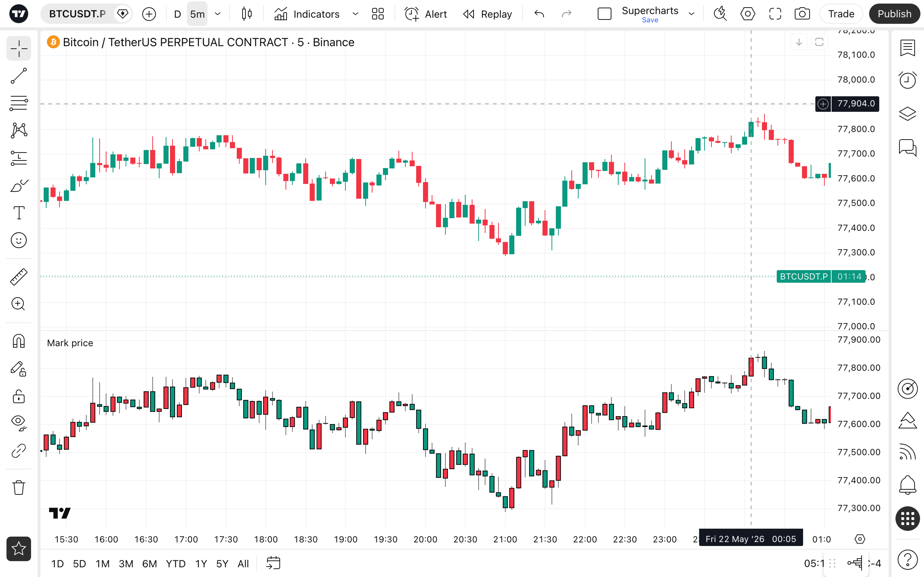Select the trend line drawing tool
The height and width of the screenshot is (577, 924).
(x=19, y=76)
